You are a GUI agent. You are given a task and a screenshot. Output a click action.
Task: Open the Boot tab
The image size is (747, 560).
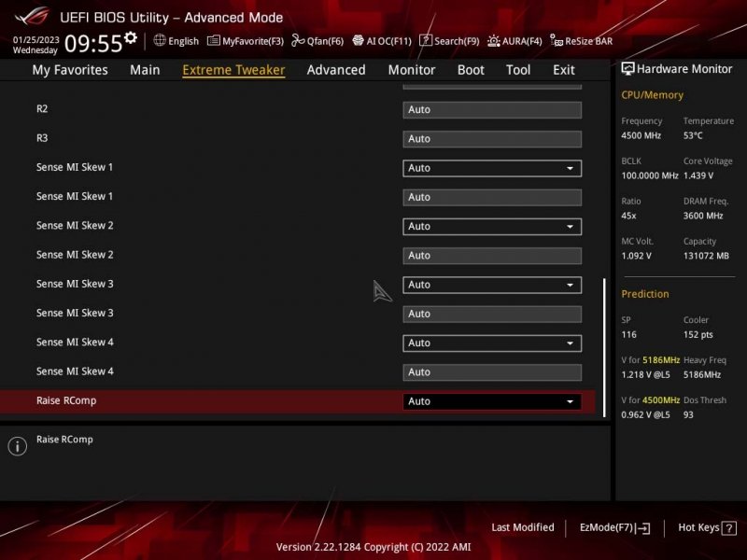[471, 70]
